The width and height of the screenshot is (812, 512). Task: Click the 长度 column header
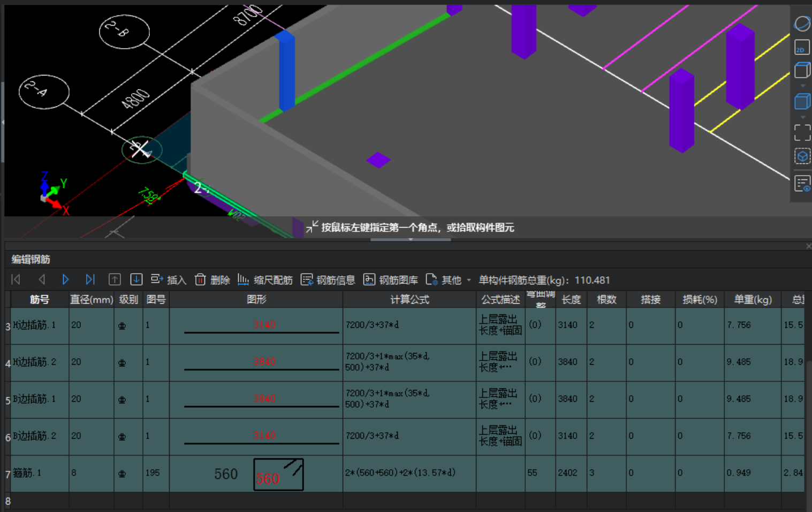pyautogui.click(x=571, y=299)
